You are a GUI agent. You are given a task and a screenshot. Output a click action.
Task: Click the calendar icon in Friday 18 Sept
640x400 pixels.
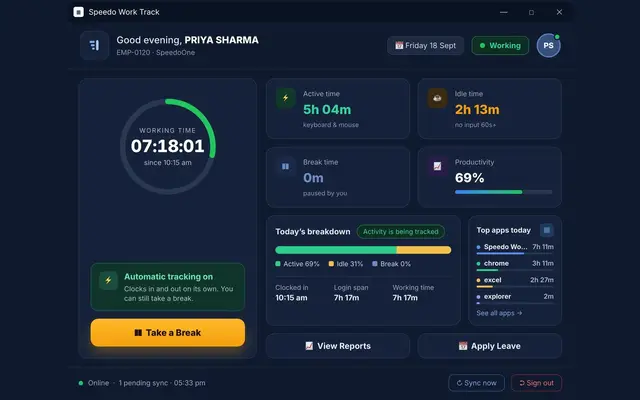[399, 45]
